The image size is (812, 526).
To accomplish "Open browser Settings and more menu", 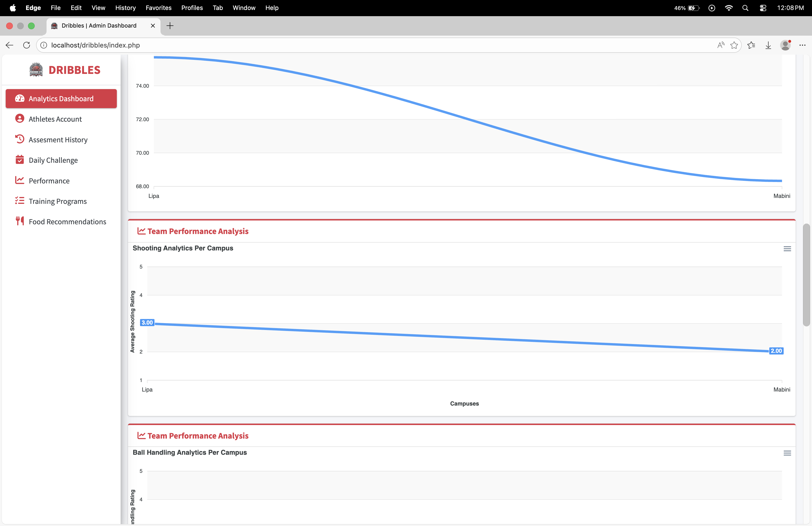I will (802, 45).
